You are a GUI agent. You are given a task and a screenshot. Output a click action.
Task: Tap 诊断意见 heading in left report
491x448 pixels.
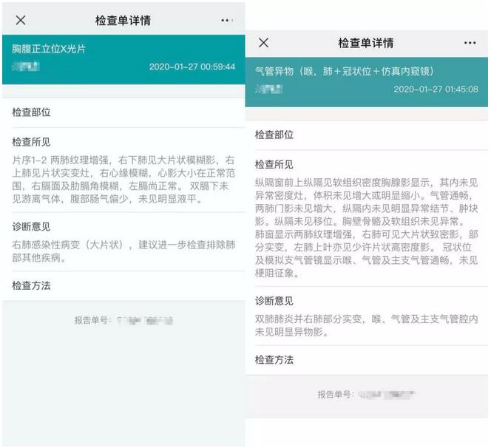[x=31, y=226]
